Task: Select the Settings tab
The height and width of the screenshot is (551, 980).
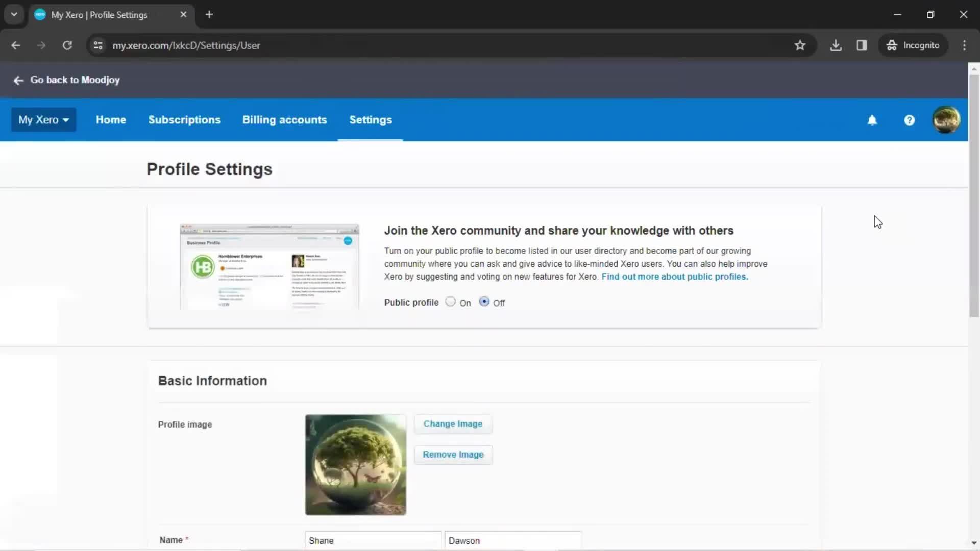Action: 371,120
